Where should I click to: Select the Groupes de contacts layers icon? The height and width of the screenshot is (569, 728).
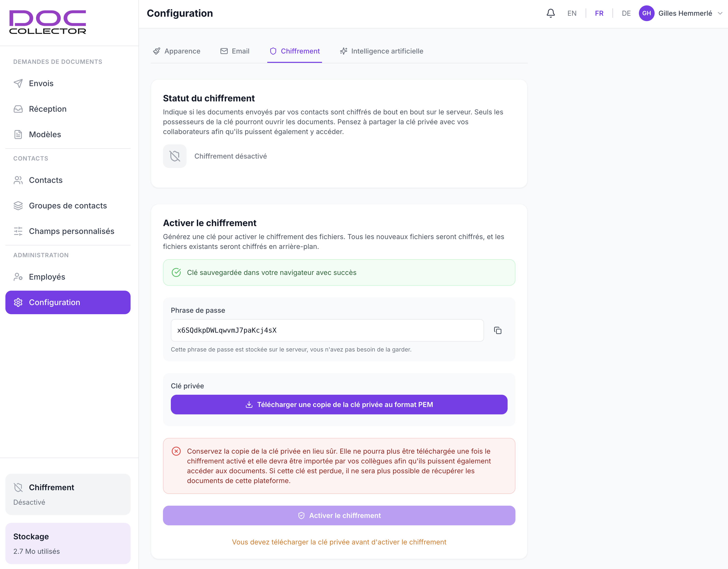18,206
